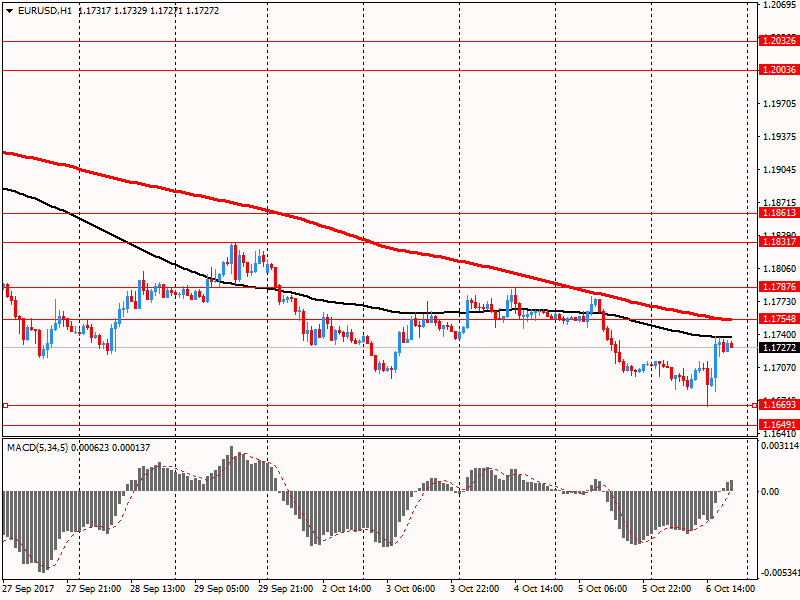Click the 3 Oct 22:00 time label

click(x=474, y=589)
